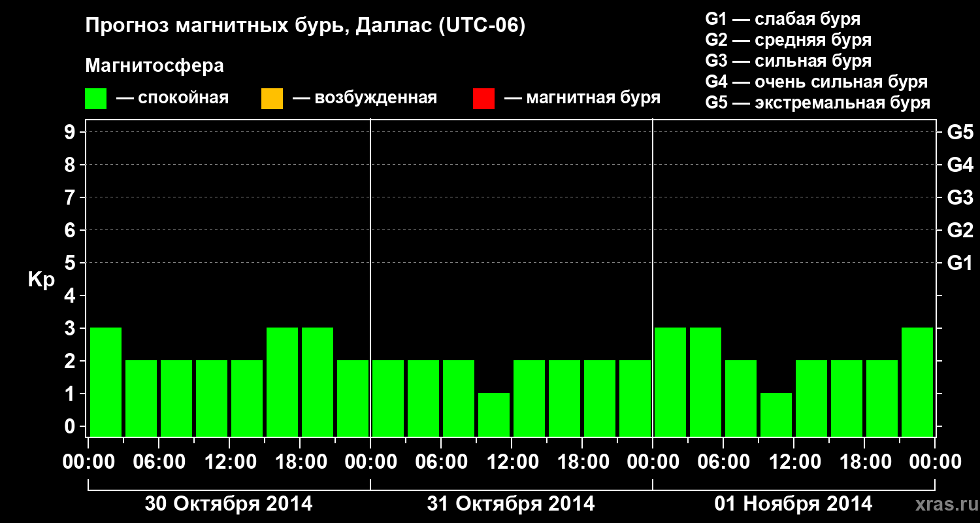Click the '06:00' time label above 01 Ноября
The width and height of the screenshot is (980, 523).
tap(723, 462)
